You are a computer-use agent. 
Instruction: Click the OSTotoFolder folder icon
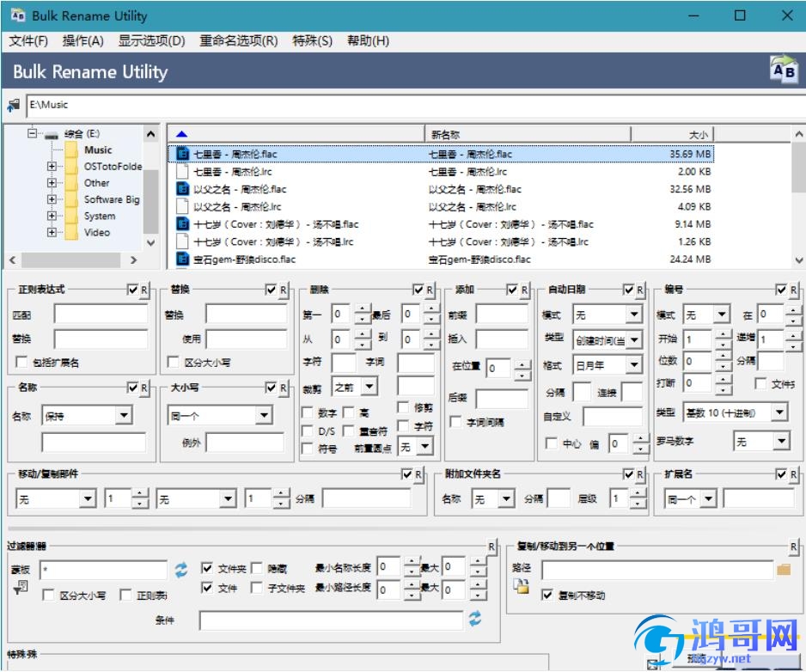71,166
